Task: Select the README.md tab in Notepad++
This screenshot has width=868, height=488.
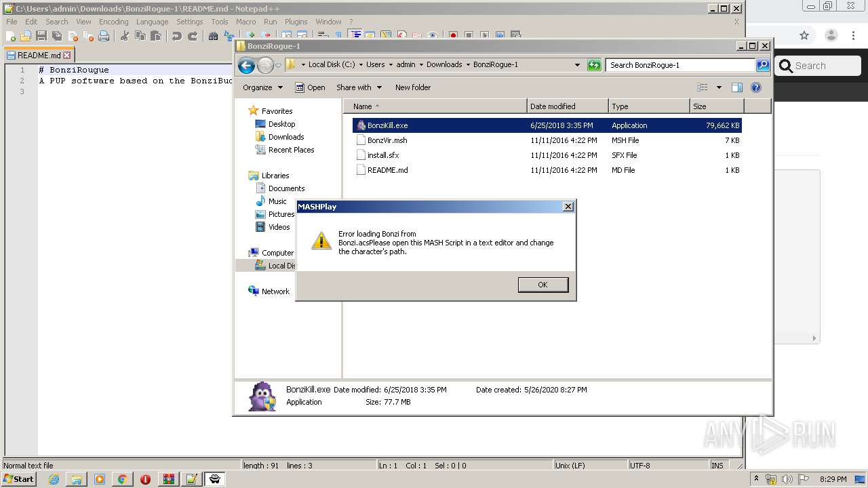Action: click(x=39, y=56)
